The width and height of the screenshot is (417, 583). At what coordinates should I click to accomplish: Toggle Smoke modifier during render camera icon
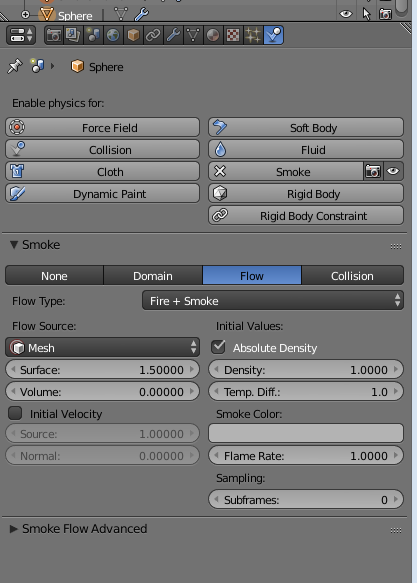tap(373, 171)
